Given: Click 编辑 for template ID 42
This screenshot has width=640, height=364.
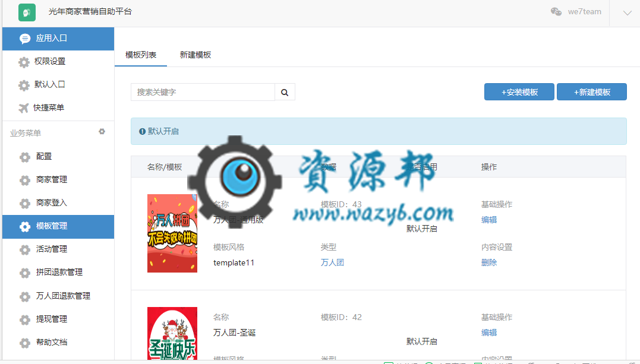Looking at the screenshot, I should 489,333.
